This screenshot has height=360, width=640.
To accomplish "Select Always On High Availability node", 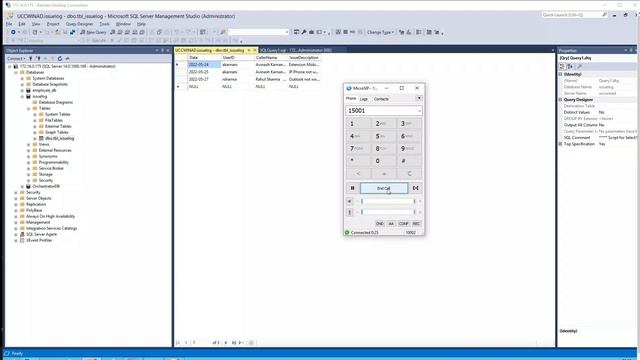I will click(x=50, y=216).
